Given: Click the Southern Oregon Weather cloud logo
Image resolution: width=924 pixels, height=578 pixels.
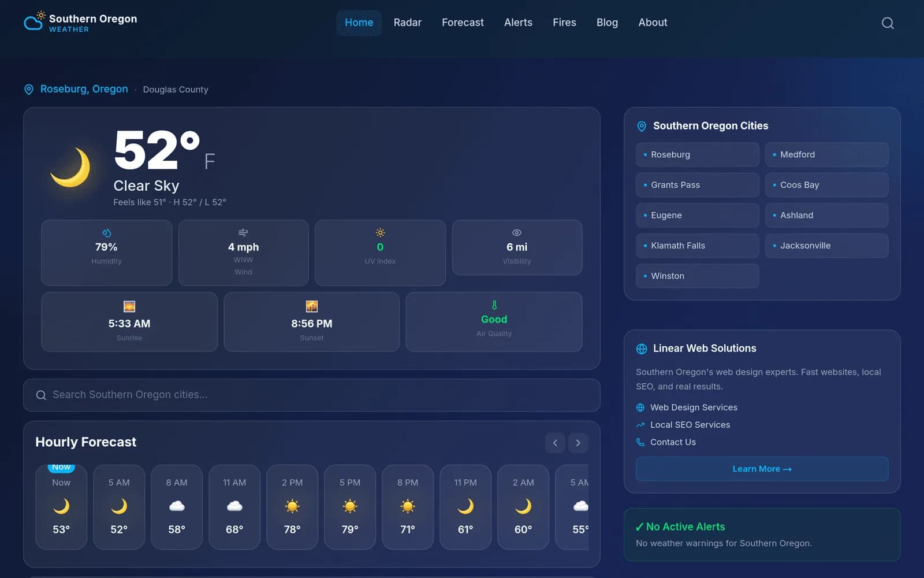Looking at the screenshot, I should [34, 21].
